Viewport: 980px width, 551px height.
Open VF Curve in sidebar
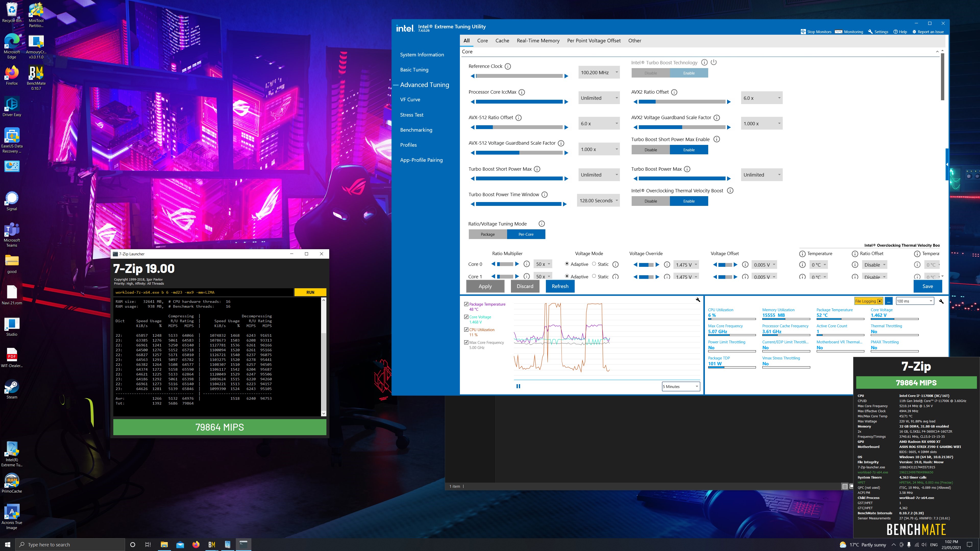[410, 100]
